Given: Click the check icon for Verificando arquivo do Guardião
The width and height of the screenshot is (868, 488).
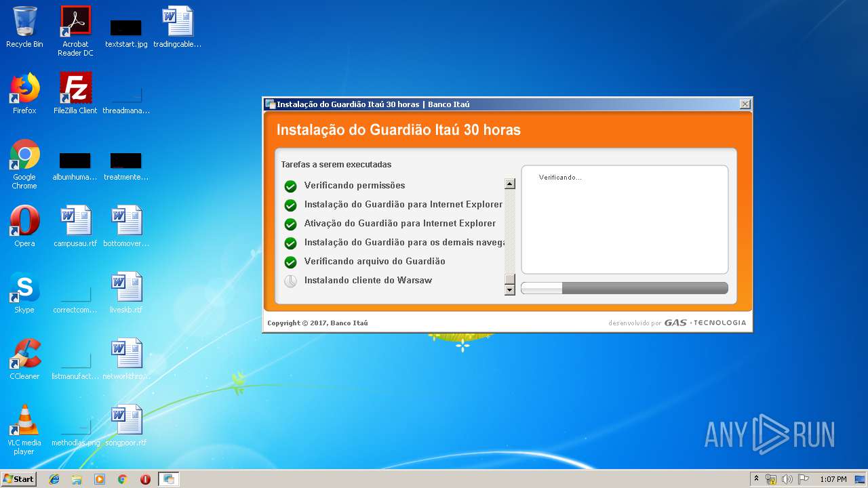Looking at the screenshot, I should pyautogui.click(x=290, y=262).
